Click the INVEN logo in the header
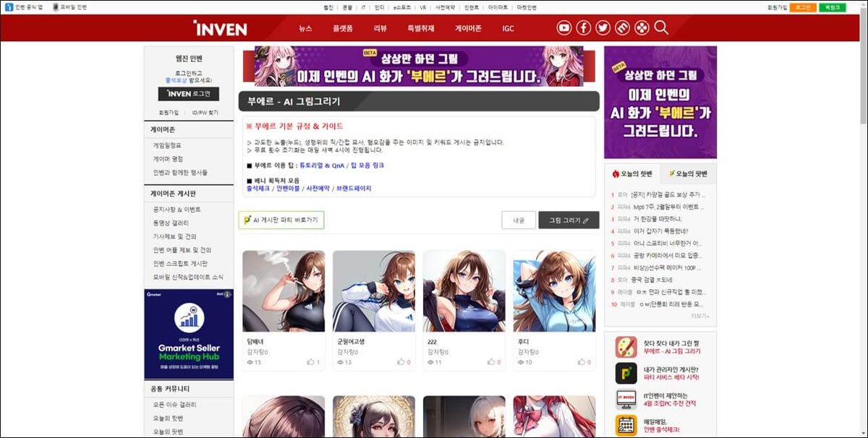The width and height of the screenshot is (868, 438). (221, 28)
